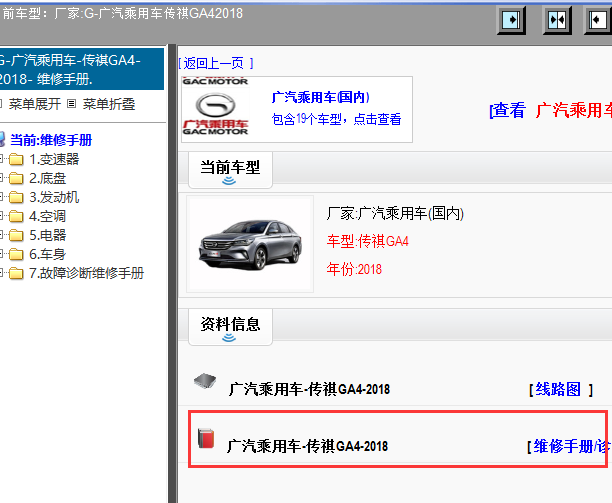Open the 5.电器 folder icon
The image size is (612, 503).
point(16,235)
